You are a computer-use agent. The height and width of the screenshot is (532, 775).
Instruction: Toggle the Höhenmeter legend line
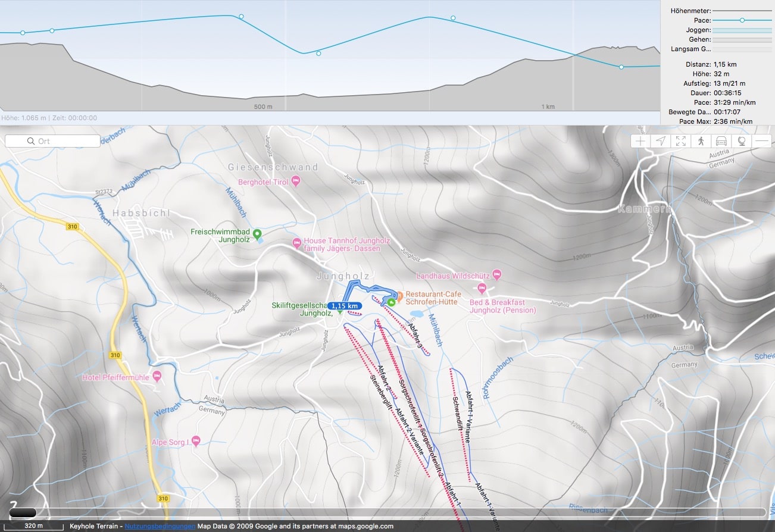(x=742, y=11)
